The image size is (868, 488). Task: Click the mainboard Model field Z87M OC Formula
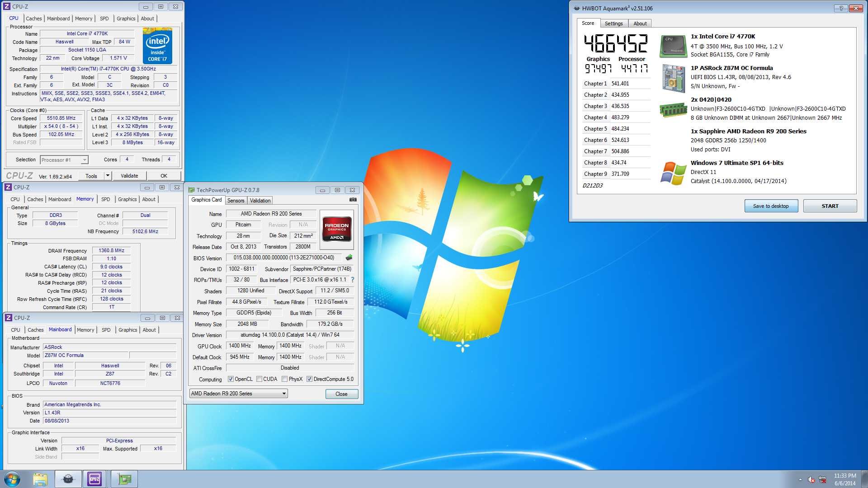tap(86, 355)
